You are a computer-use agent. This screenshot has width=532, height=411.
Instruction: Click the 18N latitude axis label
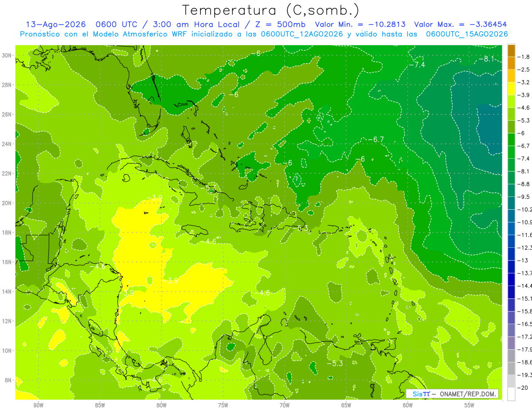point(8,232)
